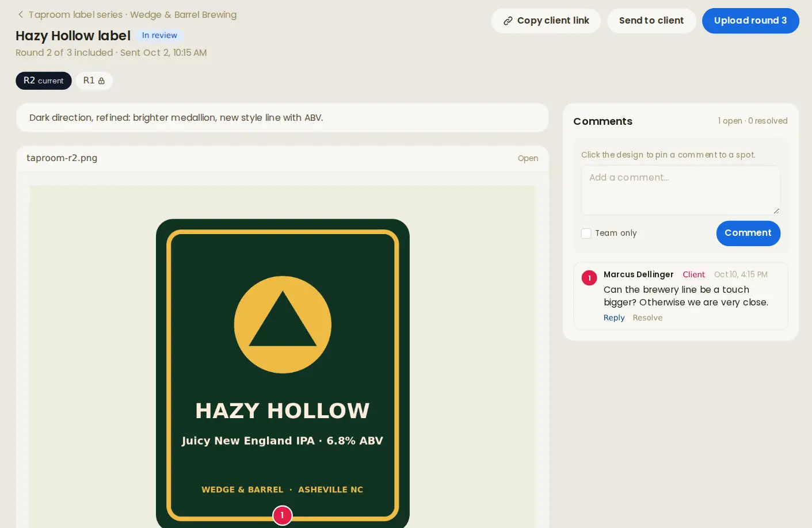Upload round 3
Viewport: 812px width, 528px height.
tap(750, 21)
